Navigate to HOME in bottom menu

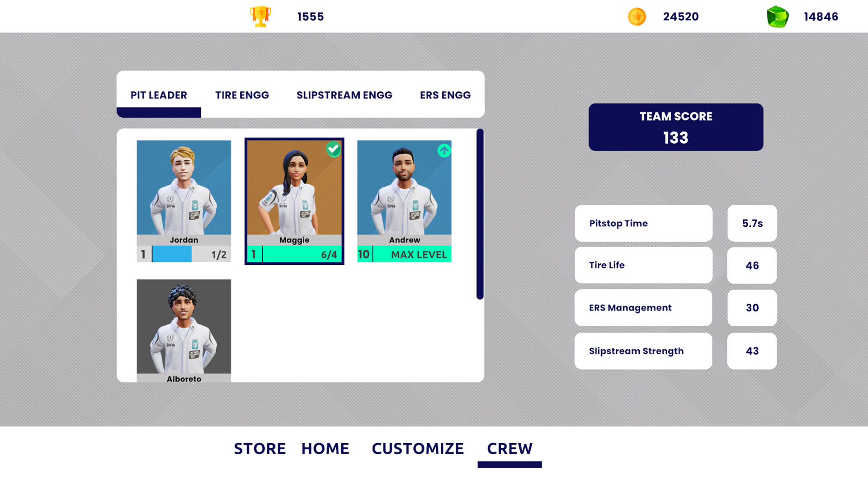pos(325,449)
